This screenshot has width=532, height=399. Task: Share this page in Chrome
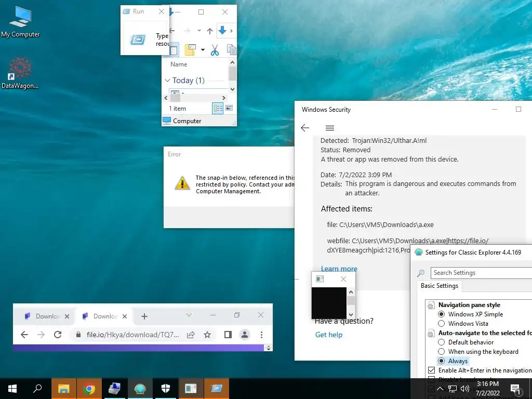tap(191, 335)
